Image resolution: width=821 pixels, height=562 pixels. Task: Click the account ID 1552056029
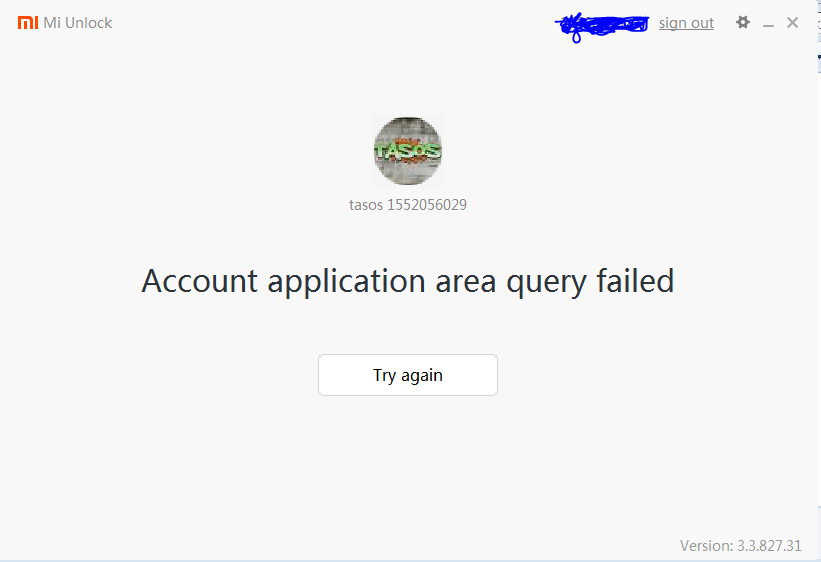point(427,205)
